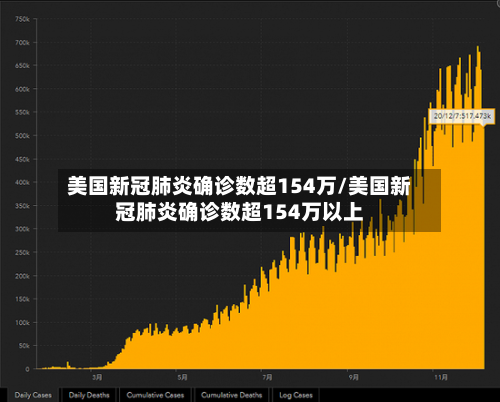Click the 11月 x-axis label

pos(441,377)
